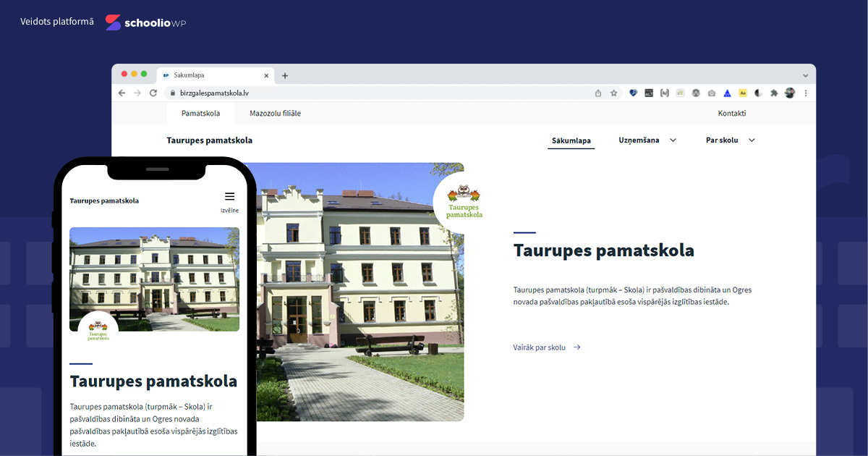868x456 pixels.
Task: Open the yellow Aa font extension
Action: pos(742,93)
